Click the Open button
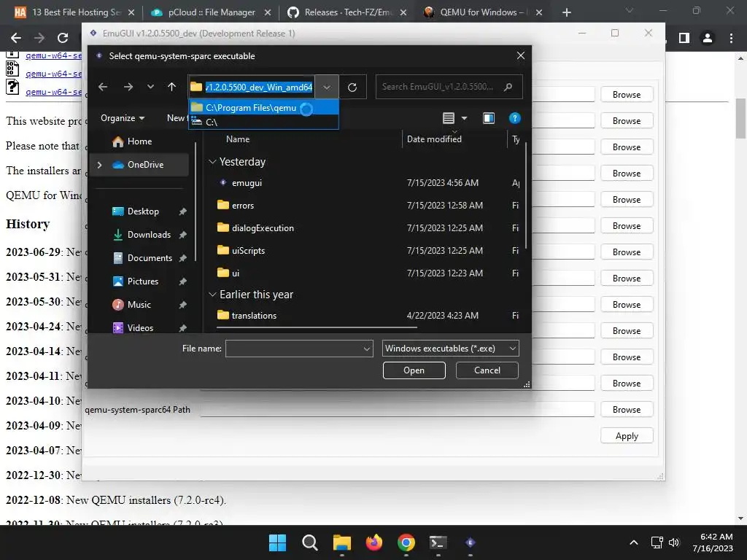This screenshot has height=560, width=747. pyautogui.click(x=414, y=370)
